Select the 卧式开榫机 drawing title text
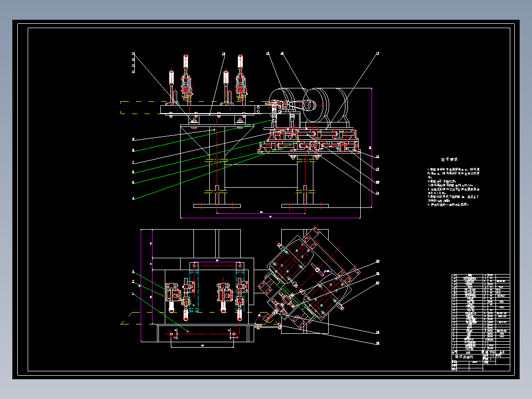The image size is (532, 399). 464,357
